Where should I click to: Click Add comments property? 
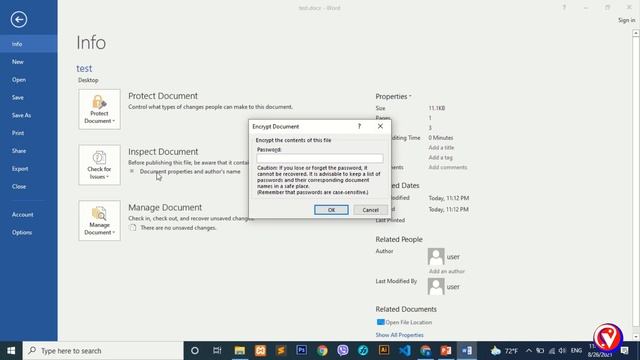[x=448, y=167]
